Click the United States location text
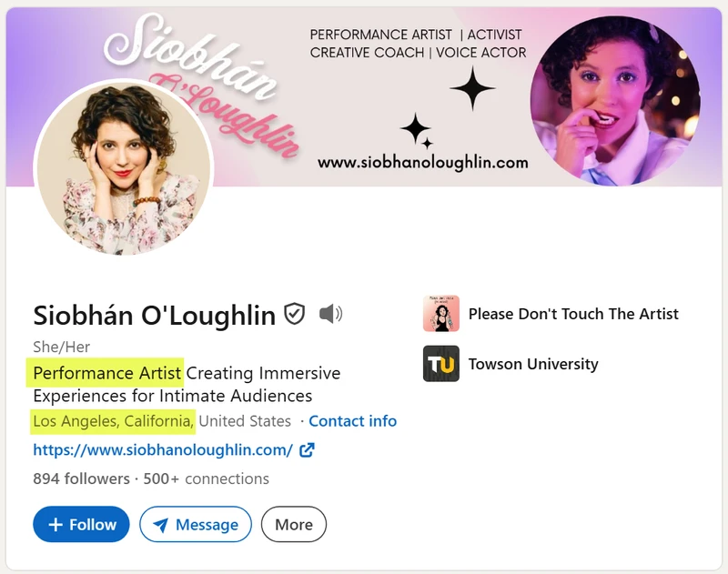The height and width of the screenshot is (574, 728). click(245, 421)
